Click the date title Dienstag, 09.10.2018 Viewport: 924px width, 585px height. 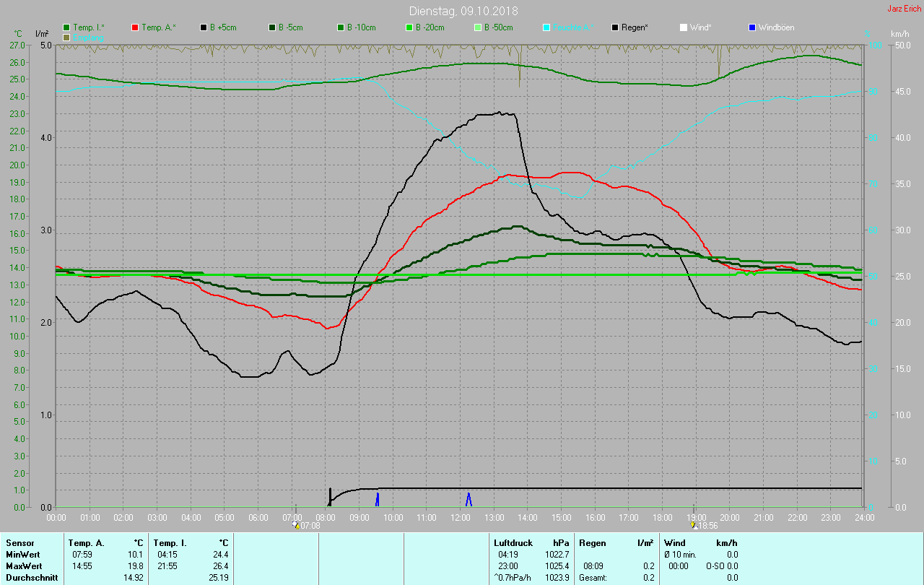[x=463, y=11]
